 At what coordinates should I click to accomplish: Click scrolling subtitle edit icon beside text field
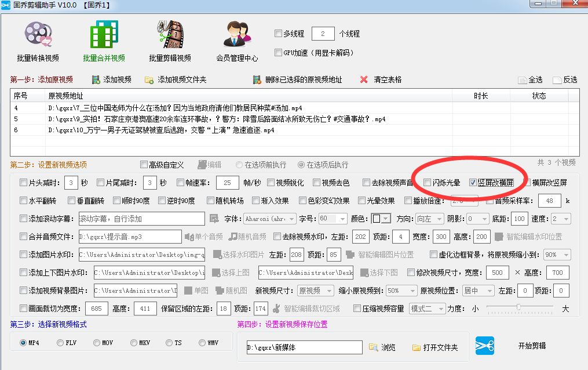coord(214,219)
